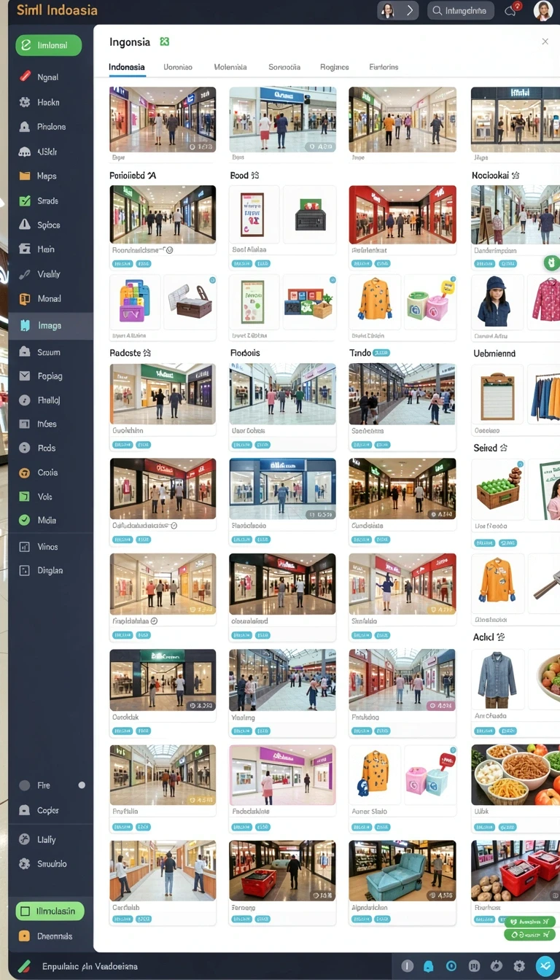Click the blue check button in the bottom bar

click(545, 966)
